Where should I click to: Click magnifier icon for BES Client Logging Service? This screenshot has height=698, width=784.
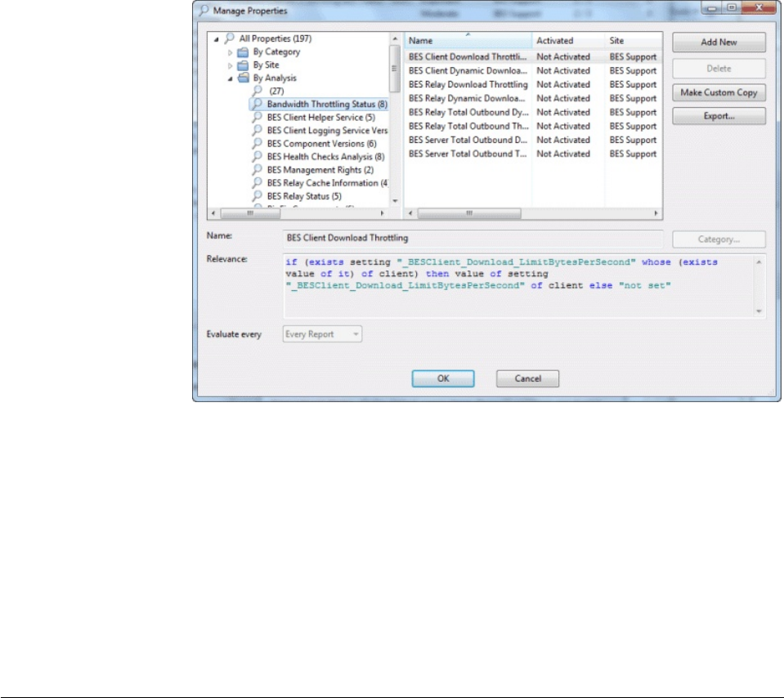257,130
